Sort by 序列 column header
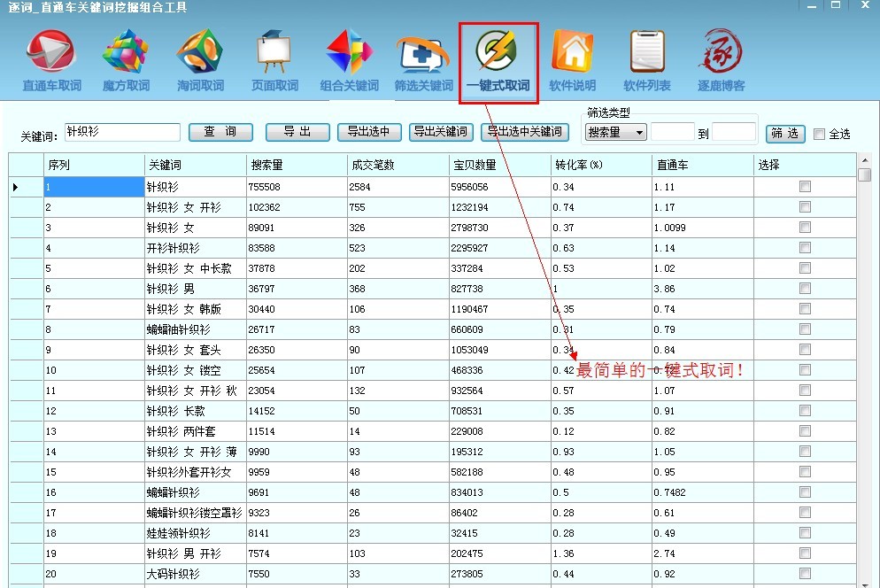 (94, 165)
